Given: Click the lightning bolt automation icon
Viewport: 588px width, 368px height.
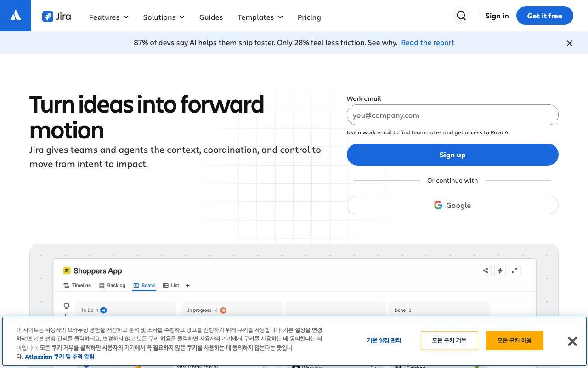Looking at the screenshot, I should [500, 270].
